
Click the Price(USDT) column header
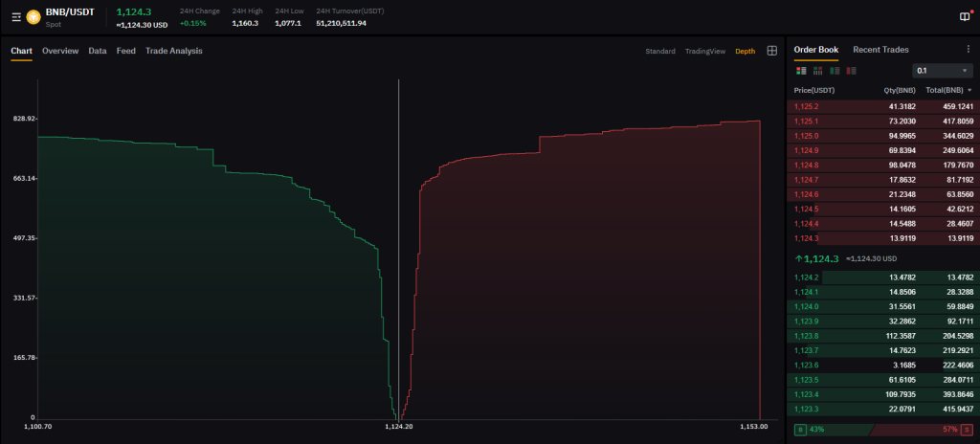click(x=813, y=91)
